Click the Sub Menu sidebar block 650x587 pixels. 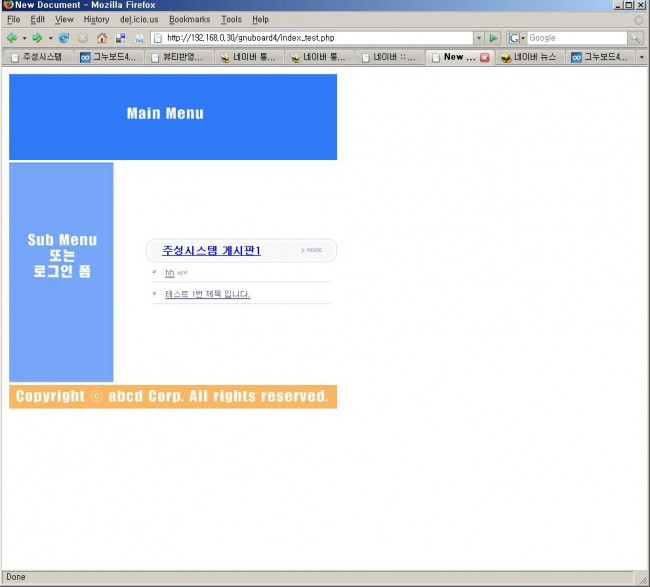pyautogui.click(x=61, y=272)
